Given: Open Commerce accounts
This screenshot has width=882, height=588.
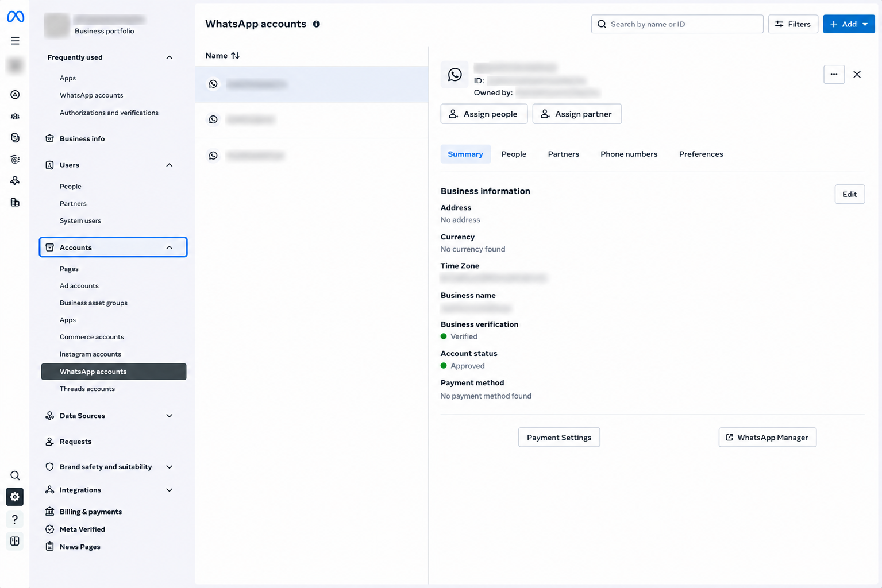Looking at the screenshot, I should pos(92,337).
